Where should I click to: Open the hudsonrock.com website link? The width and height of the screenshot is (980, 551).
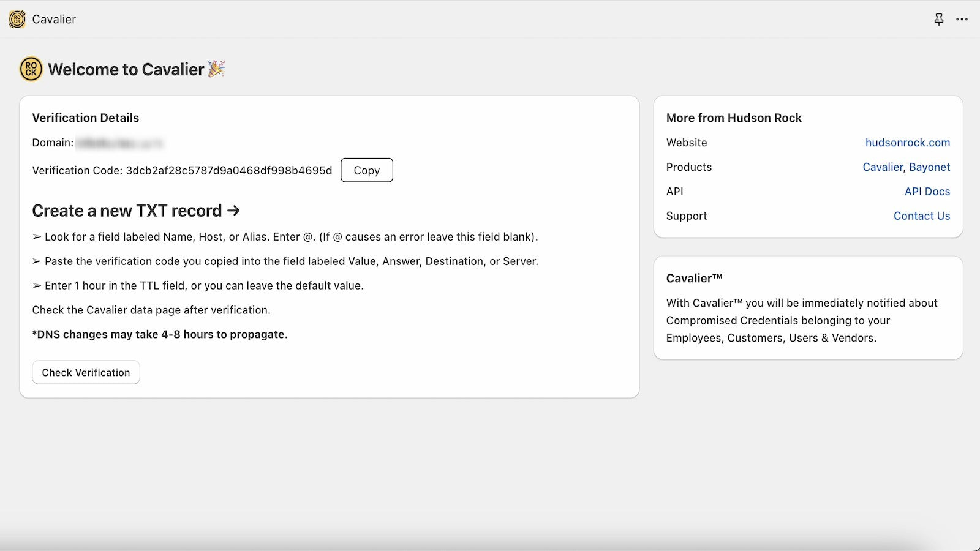908,143
